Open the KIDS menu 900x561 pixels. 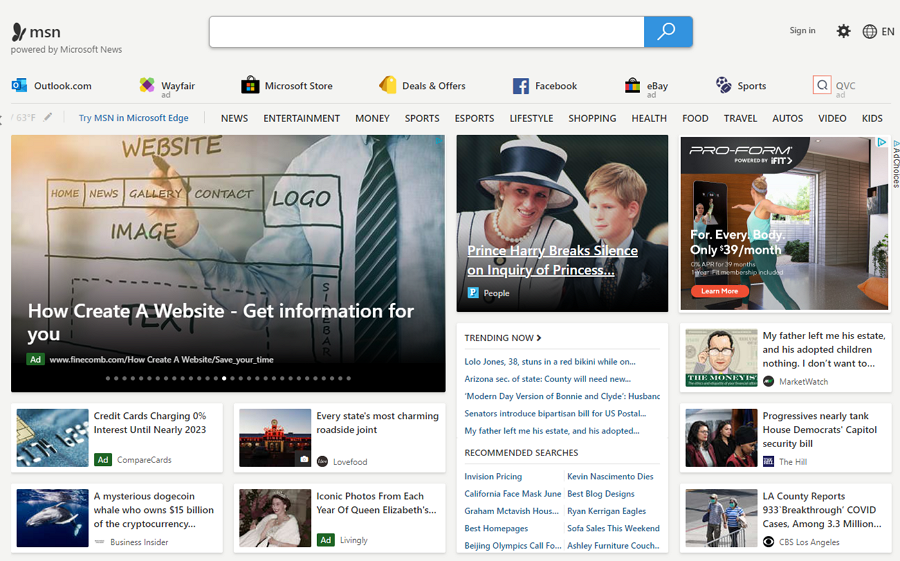pyautogui.click(x=872, y=118)
